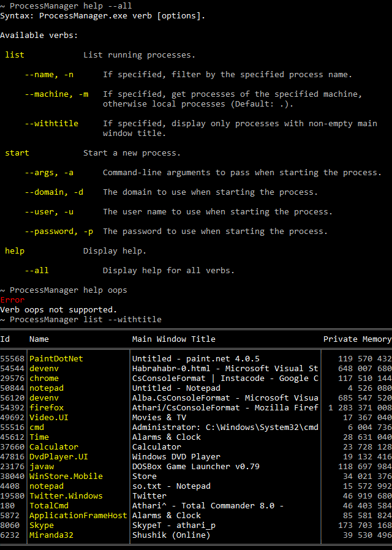The height and width of the screenshot is (550, 392).
Task: Click the 'TotalCmd' process name
Action: coord(49,506)
